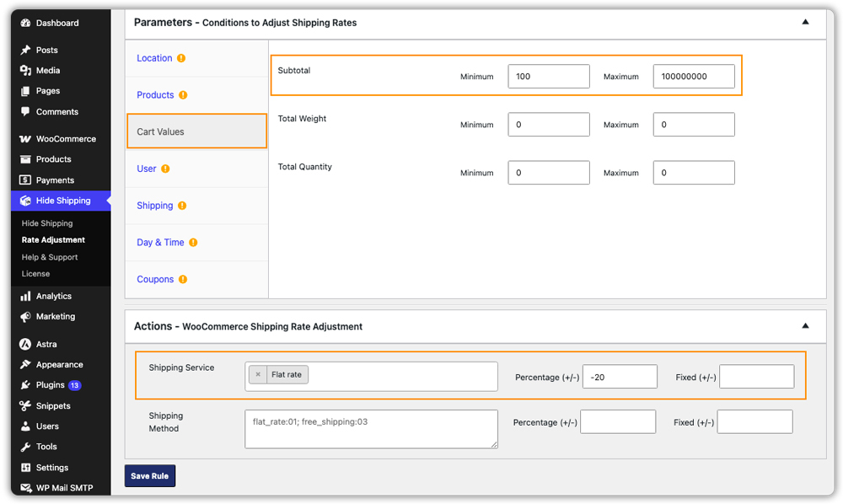Click the Posts pushpin icon

coord(25,50)
